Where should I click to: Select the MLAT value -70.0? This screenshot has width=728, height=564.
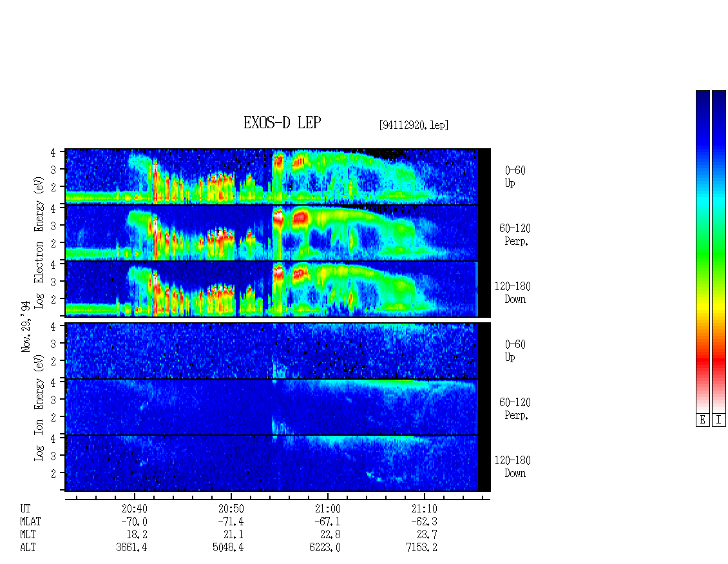[x=135, y=521]
